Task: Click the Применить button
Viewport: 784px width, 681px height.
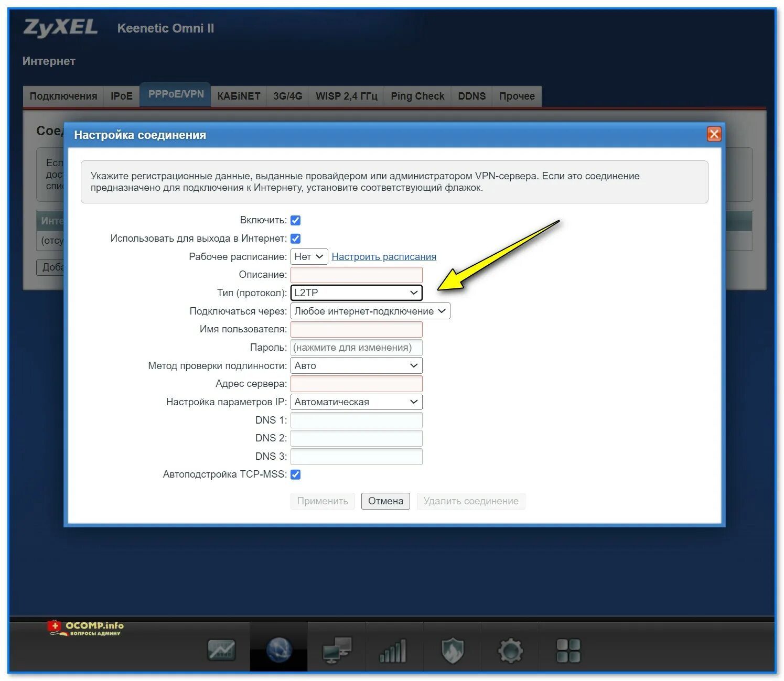Action: [323, 501]
